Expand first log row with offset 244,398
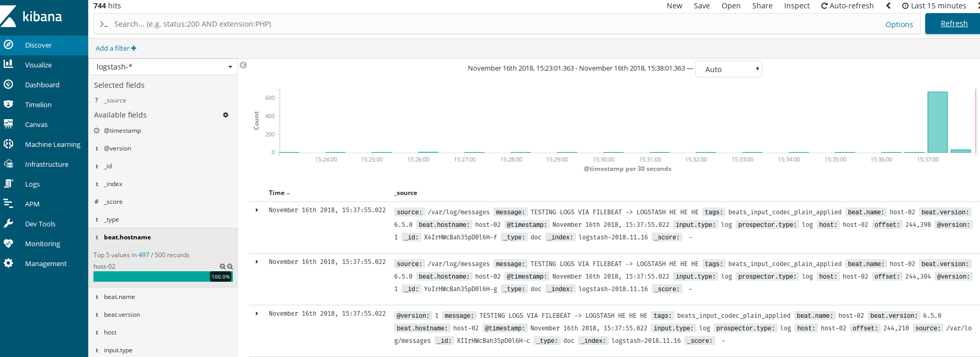 (257, 210)
